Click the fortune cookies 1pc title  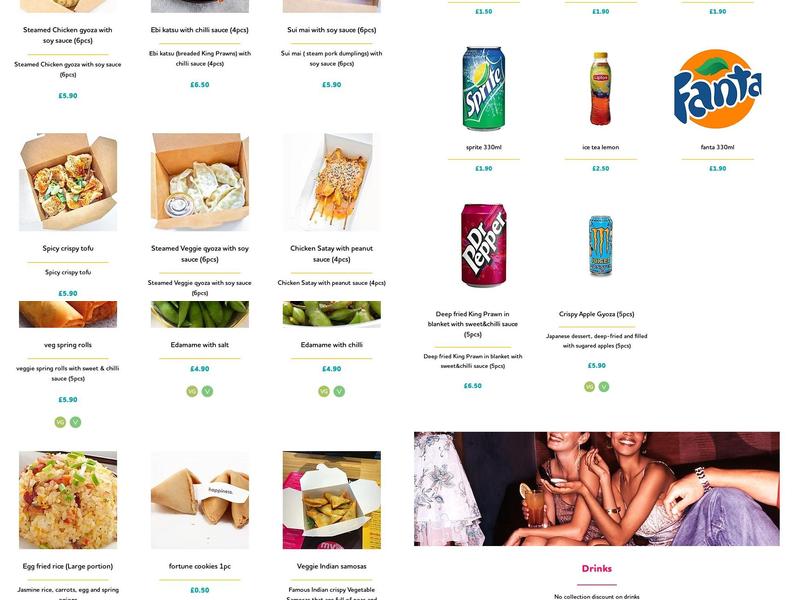click(199, 566)
